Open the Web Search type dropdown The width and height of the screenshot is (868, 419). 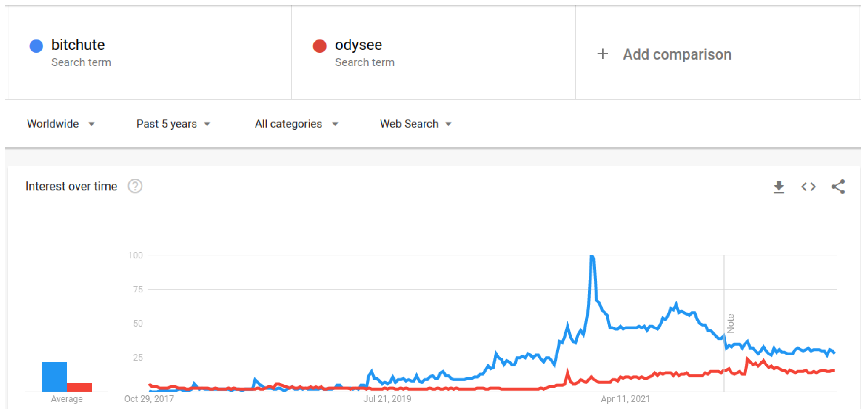(415, 124)
